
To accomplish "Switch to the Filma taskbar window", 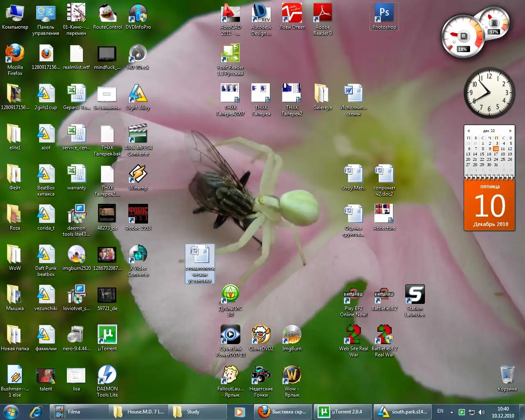I will 78,412.
